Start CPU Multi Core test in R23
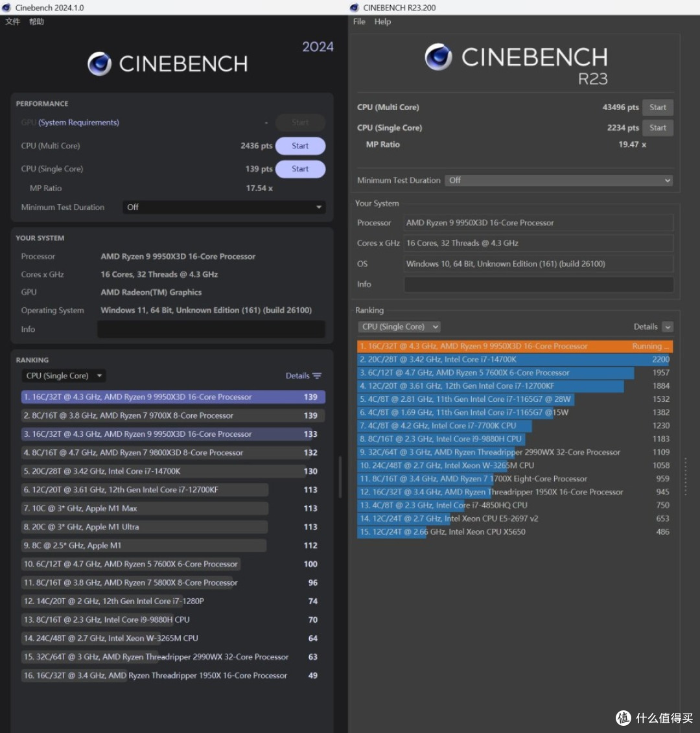700x733 pixels. coord(657,107)
